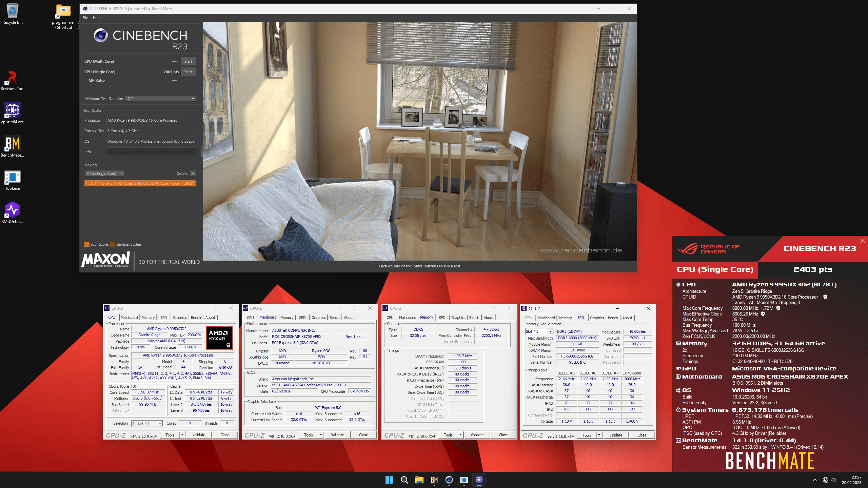Open File Explorer from the taskbar
This screenshot has width=868, height=488.
[419, 480]
